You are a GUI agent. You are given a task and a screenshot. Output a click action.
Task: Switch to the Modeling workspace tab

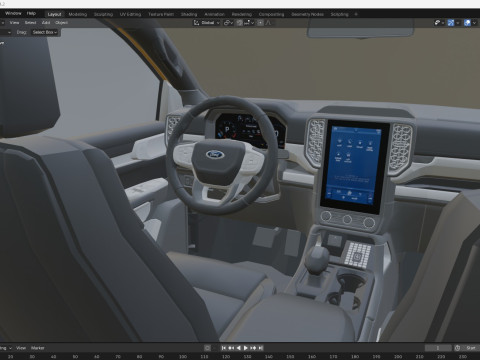pyautogui.click(x=78, y=14)
